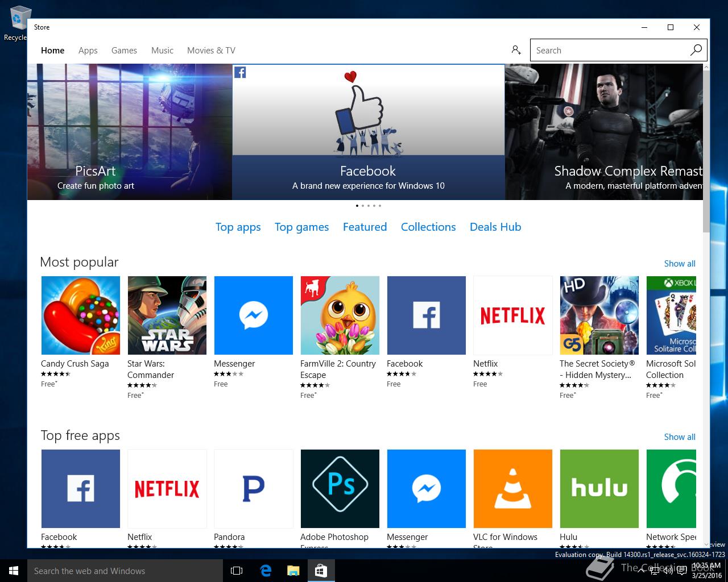Show all Most popular apps
The height and width of the screenshot is (582, 728).
pyautogui.click(x=680, y=264)
